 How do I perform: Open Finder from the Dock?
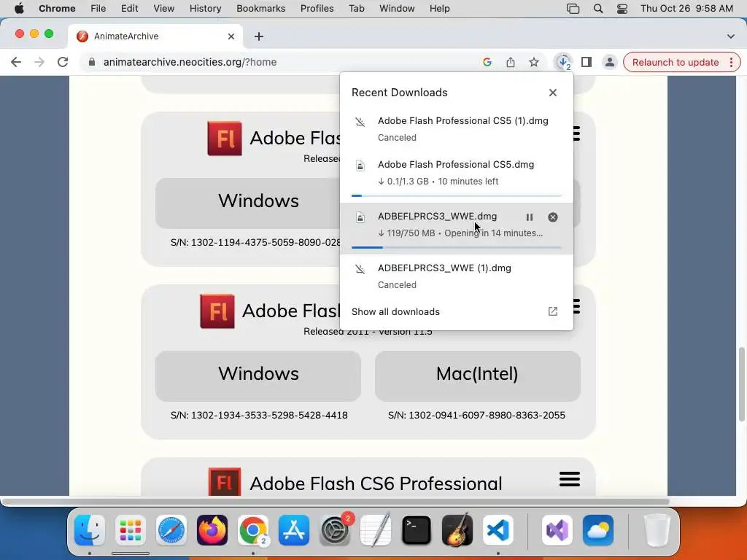[x=90, y=530]
